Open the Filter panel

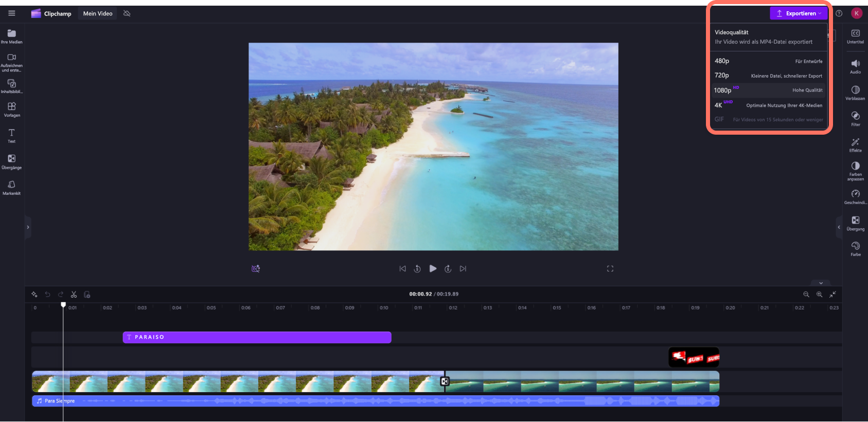pyautogui.click(x=855, y=119)
